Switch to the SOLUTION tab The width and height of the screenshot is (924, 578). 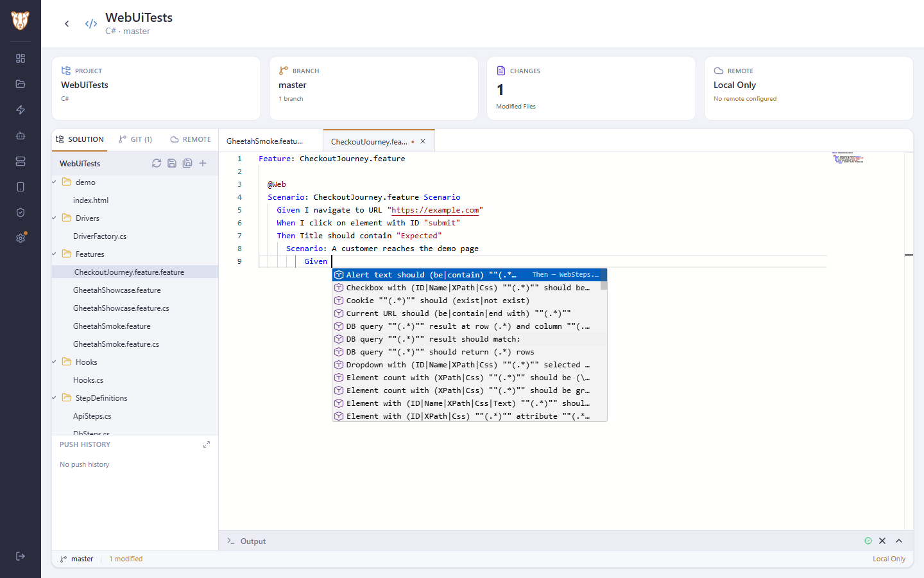[80, 139]
